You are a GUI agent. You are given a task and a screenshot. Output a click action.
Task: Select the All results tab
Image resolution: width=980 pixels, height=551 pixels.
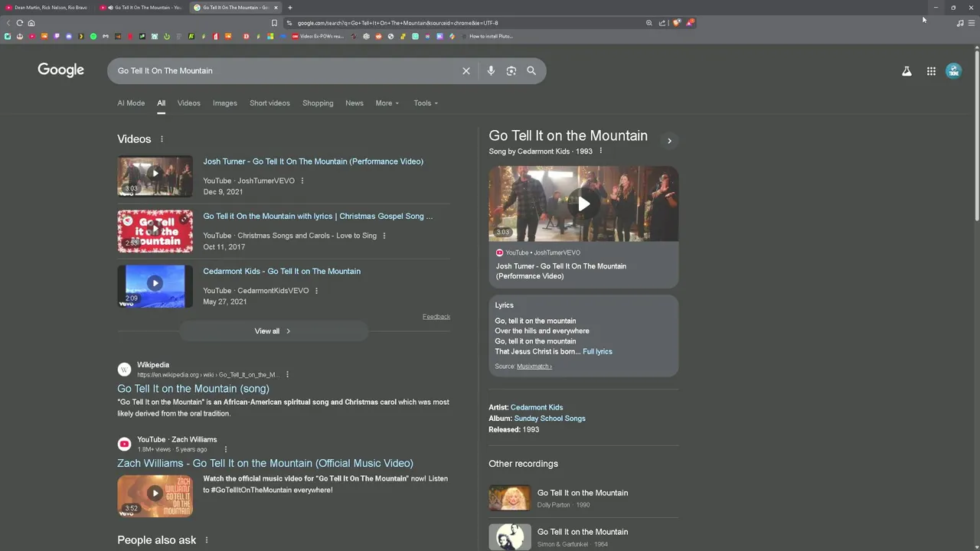tap(161, 103)
